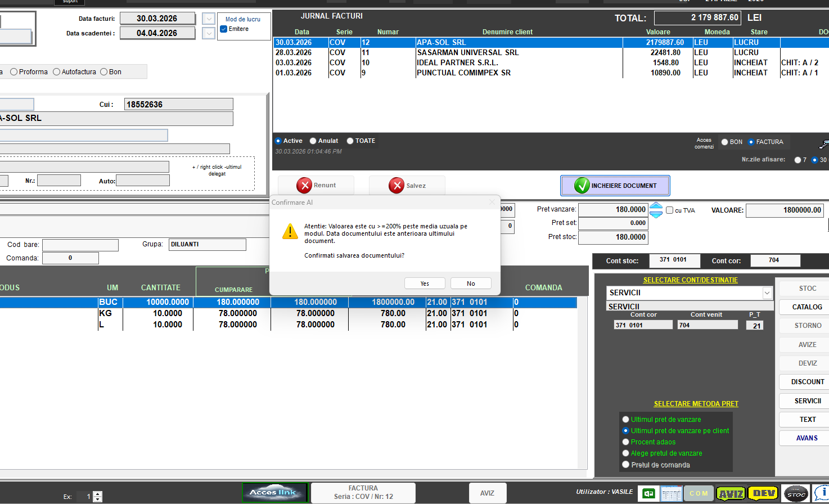
Task: Open the DISCOUNT side panel item
Action: [x=807, y=382]
